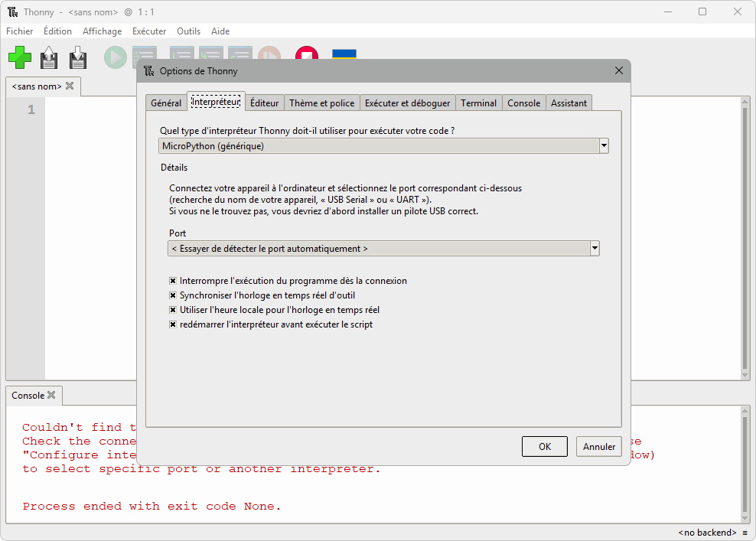Image resolution: width=756 pixels, height=541 pixels.
Task: Click the Open file toolbar icon
Action: click(49, 58)
